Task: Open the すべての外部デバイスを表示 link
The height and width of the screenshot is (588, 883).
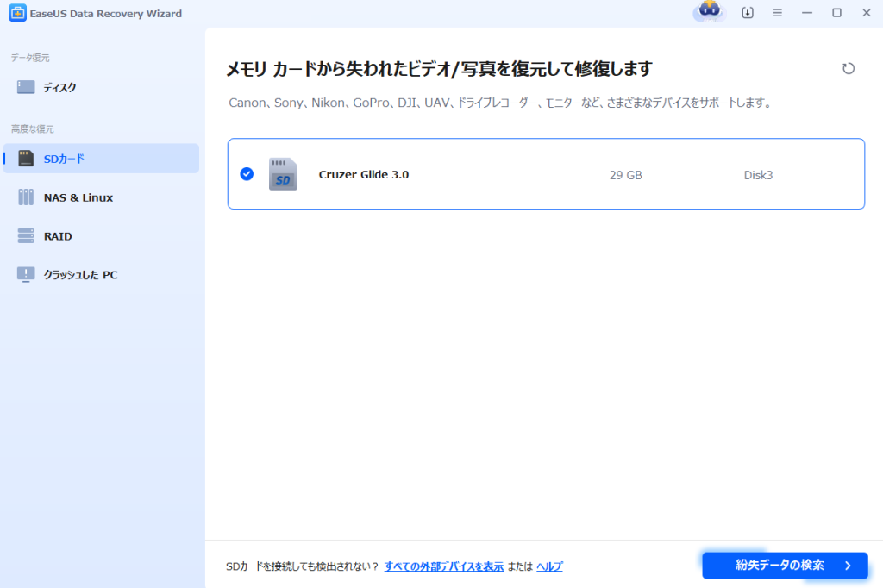Action: (x=444, y=566)
